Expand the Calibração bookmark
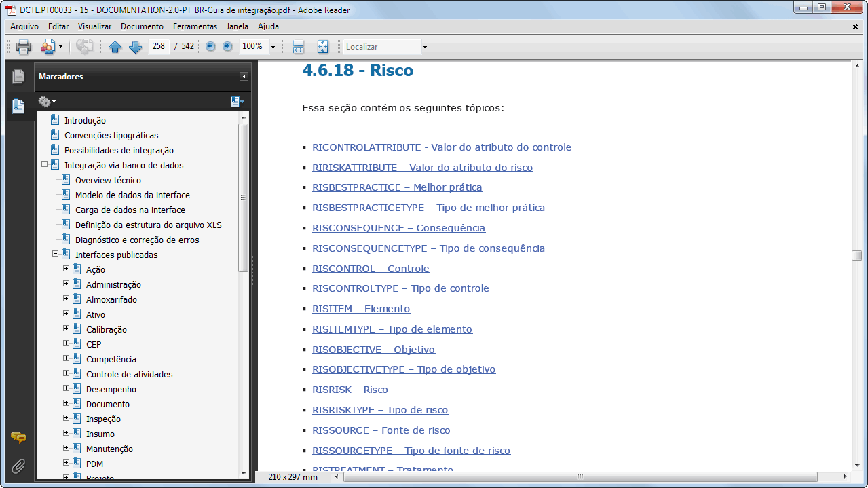The width and height of the screenshot is (868, 488). tap(67, 329)
